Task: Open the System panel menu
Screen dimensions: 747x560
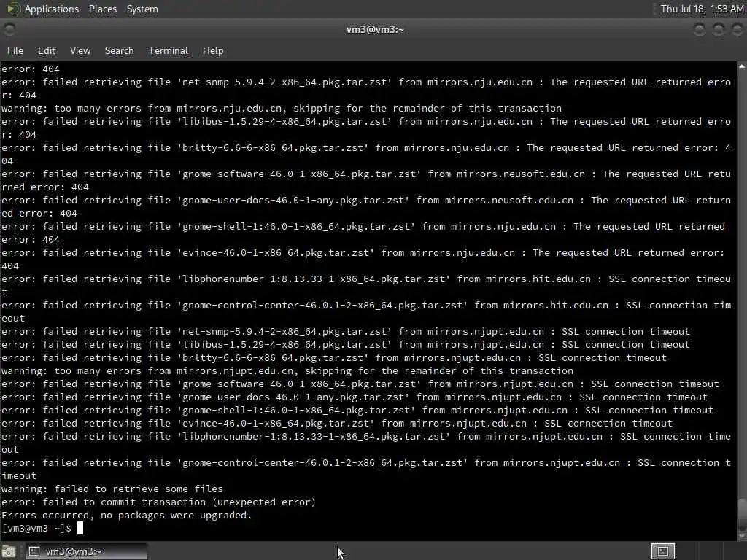Action: coord(142,9)
